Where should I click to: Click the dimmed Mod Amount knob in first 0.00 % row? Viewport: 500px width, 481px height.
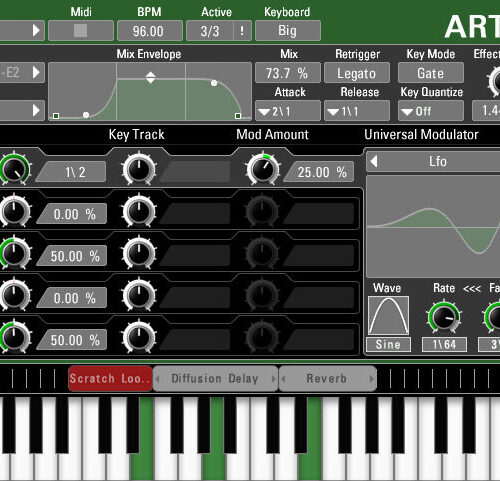tap(262, 211)
